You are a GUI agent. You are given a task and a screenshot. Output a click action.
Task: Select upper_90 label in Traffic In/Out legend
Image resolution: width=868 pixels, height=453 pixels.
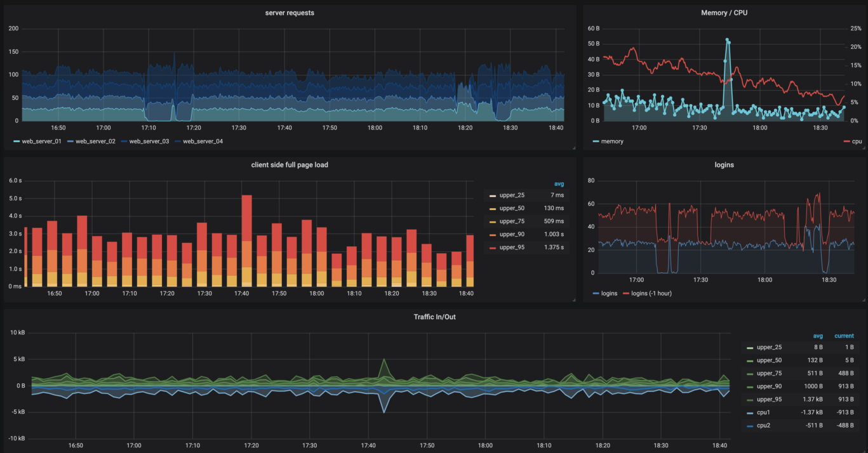[x=769, y=386]
